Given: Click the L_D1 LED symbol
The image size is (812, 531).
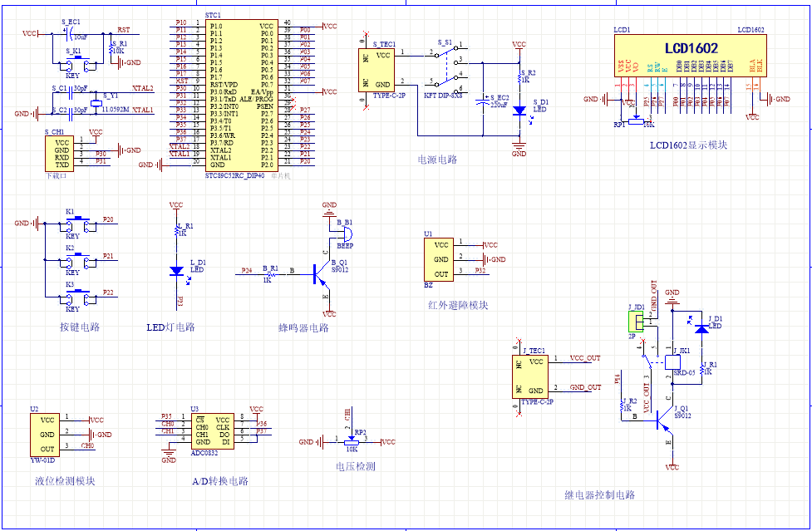Looking at the screenshot, I should [176, 270].
